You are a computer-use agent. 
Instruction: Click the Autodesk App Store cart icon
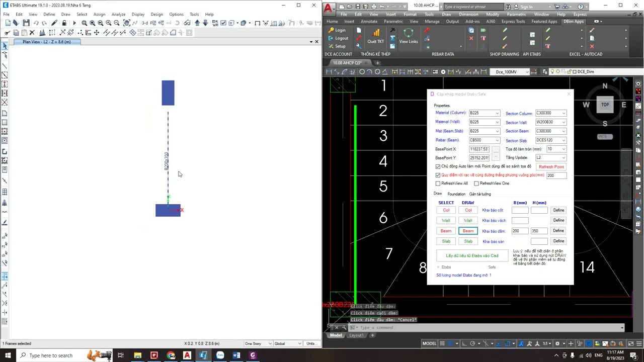557,7
